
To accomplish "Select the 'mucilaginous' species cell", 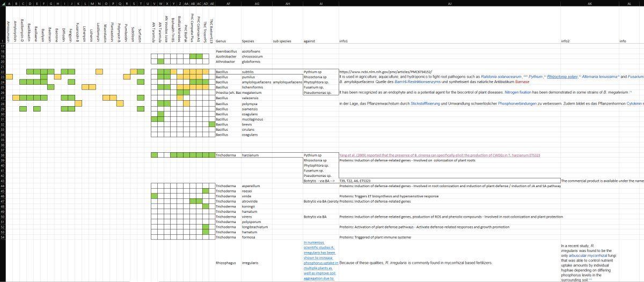I will (257, 119).
